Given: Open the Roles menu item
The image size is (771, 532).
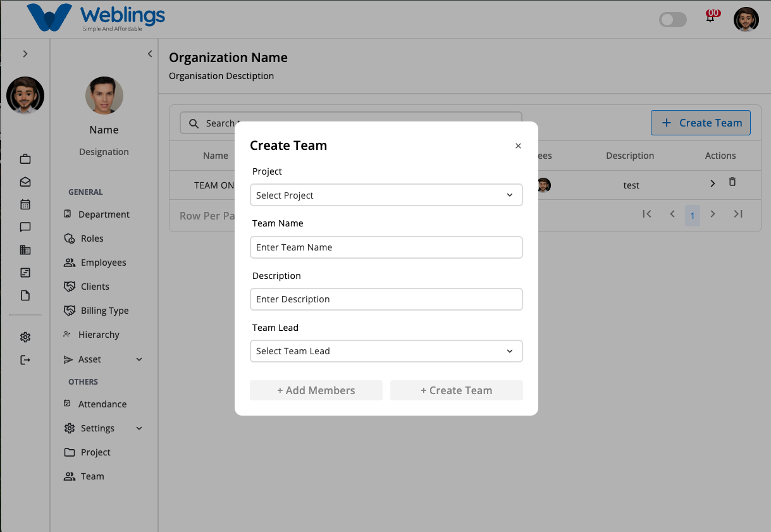Looking at the screenshot, I should (x=83, y=238).
